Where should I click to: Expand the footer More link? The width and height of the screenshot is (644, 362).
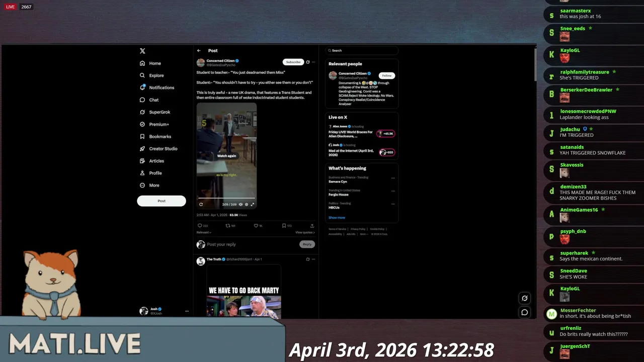point(363,234)
